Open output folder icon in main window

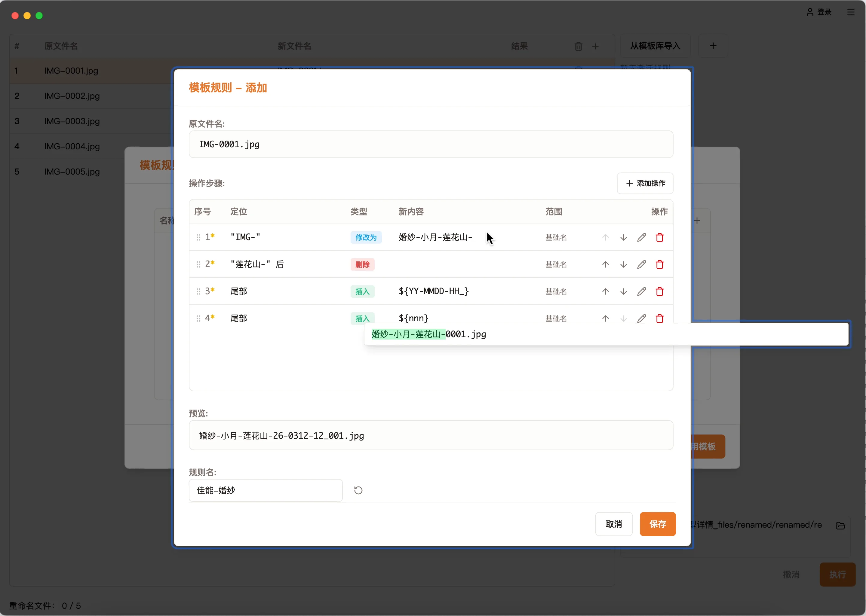click(x=840, y=525)
